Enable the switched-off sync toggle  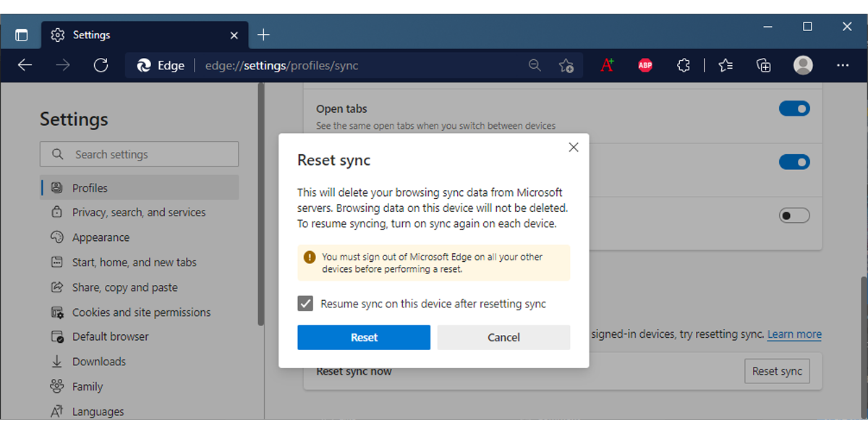click(794, 216)
